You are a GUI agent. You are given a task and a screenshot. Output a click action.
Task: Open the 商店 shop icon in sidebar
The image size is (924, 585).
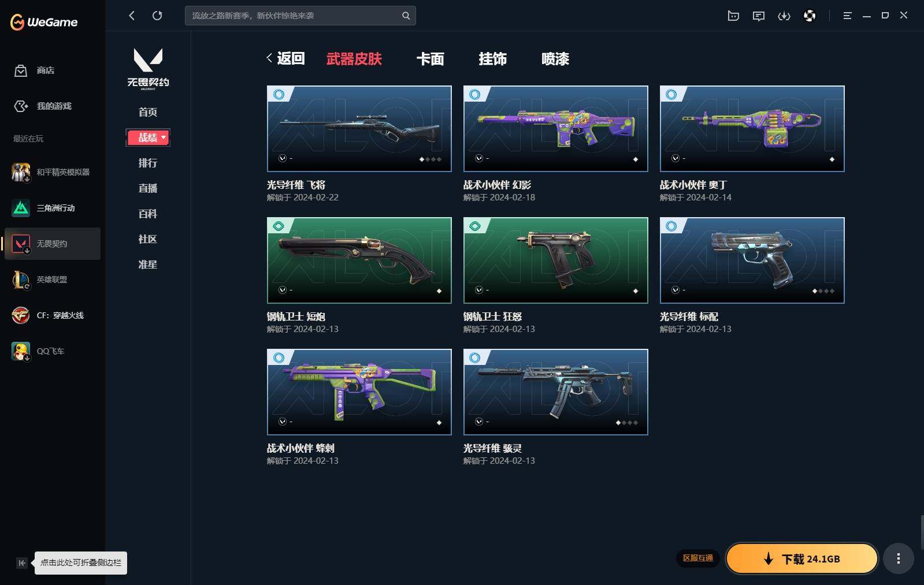21,70
